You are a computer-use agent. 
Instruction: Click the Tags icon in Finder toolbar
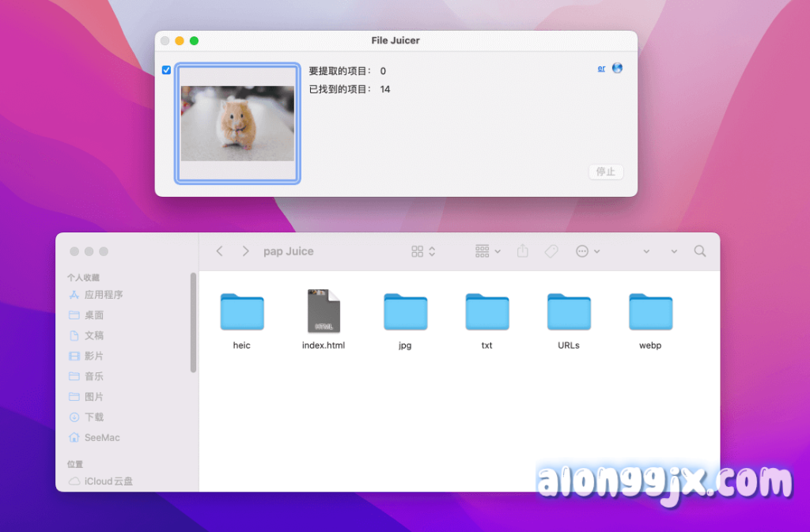(551, 251)
